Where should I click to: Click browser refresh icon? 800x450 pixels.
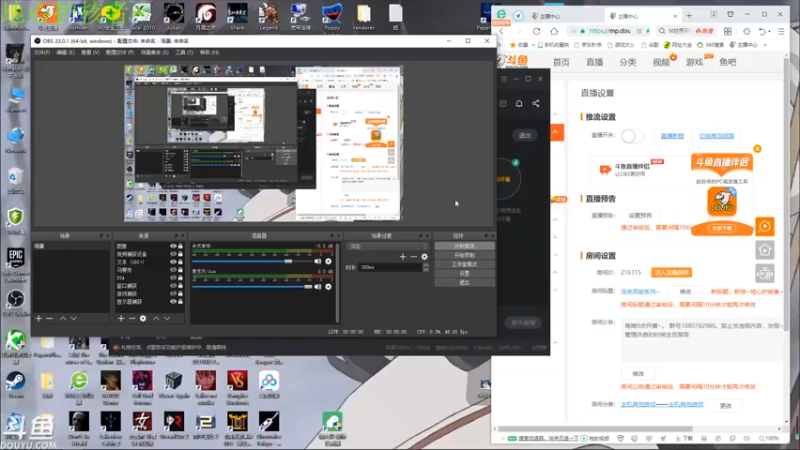[537, 31]
